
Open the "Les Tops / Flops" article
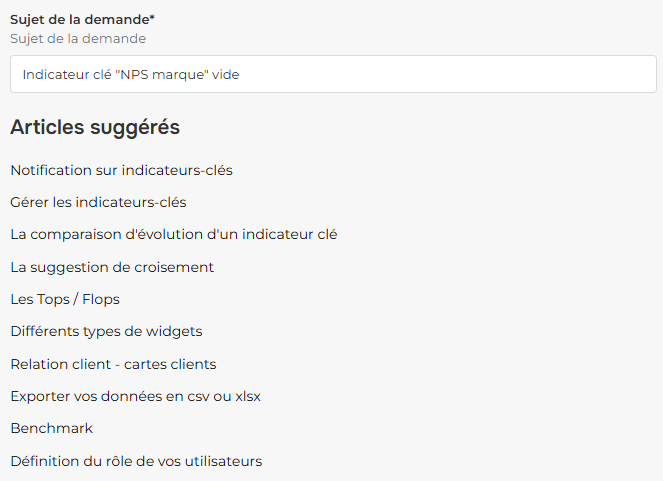tap(65, 299)
